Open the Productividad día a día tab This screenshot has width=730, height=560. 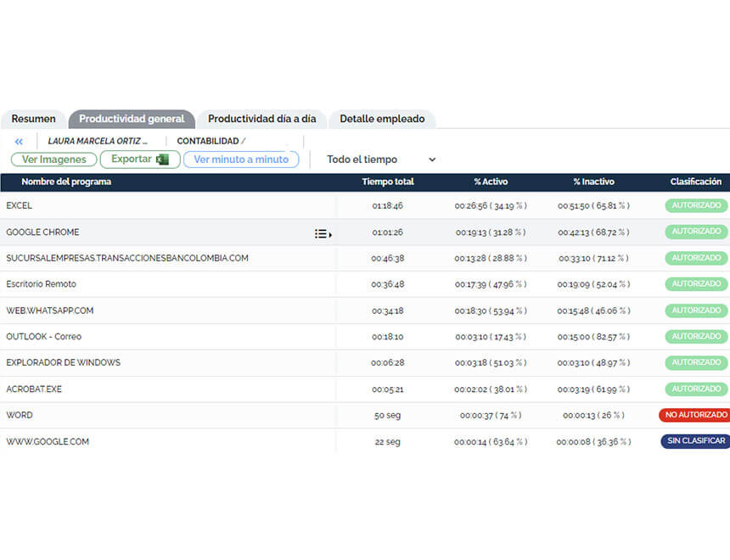[x=261, y=119]
